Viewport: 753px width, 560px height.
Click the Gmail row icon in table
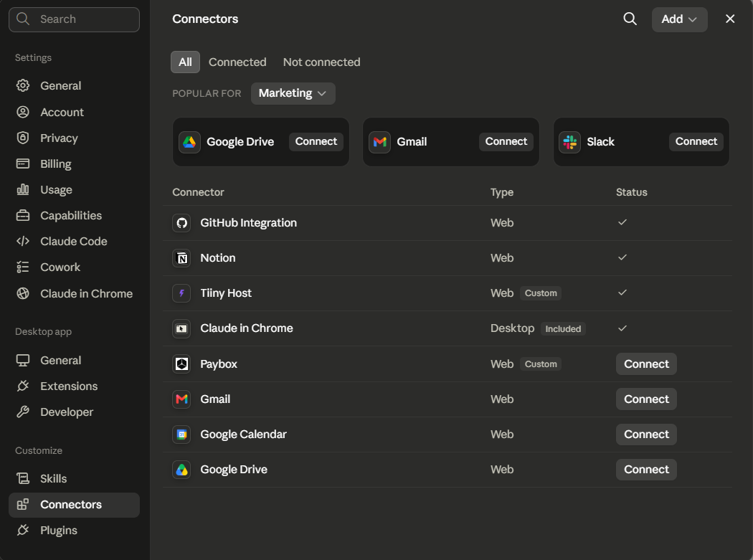tap(181, 399)
